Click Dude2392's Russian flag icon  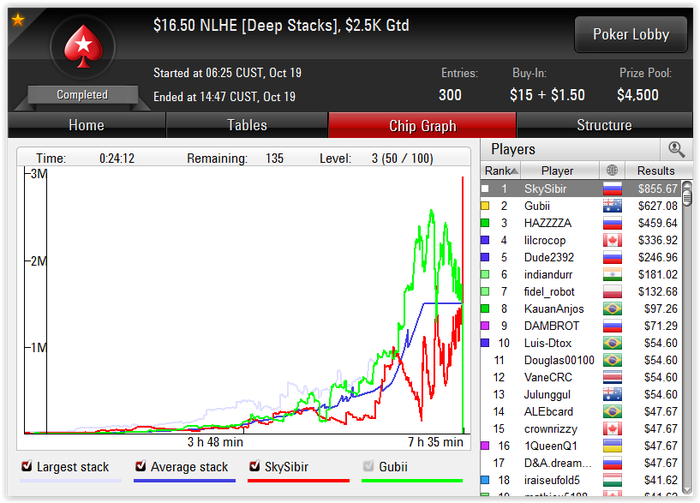pyautogui.click(x=612, y=257)
